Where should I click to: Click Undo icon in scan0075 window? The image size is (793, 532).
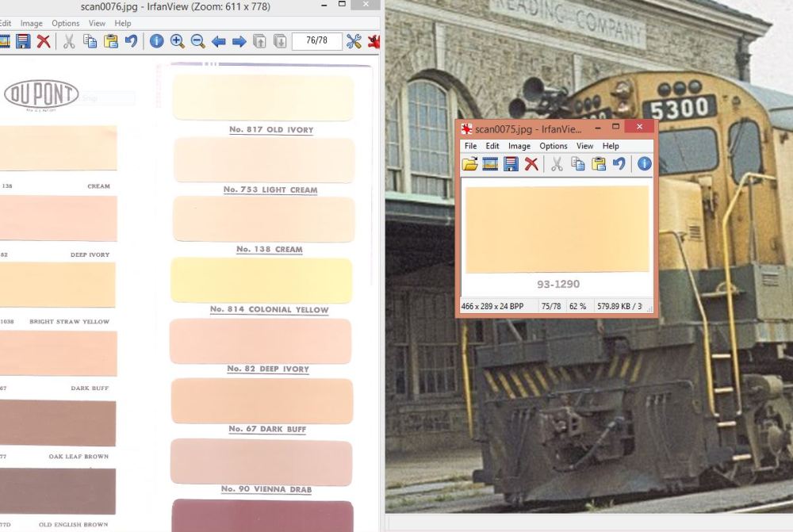click(619, 164)
